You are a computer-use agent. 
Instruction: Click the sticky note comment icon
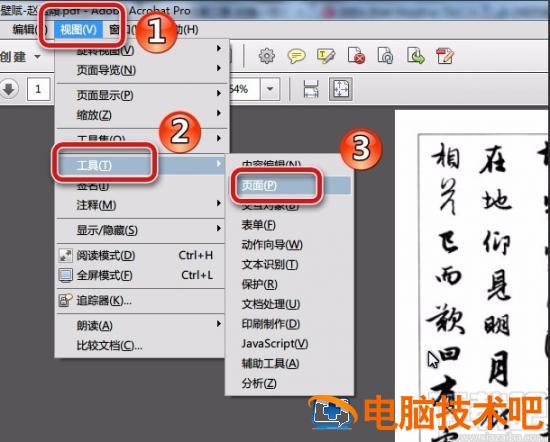[296, 56]
